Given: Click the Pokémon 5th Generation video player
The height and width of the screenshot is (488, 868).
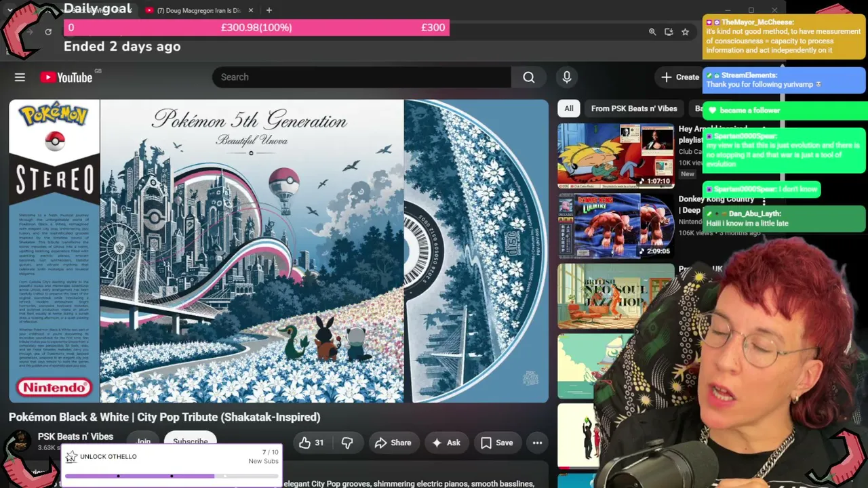Looking at the screenshot, I should (x=279, y=251).
